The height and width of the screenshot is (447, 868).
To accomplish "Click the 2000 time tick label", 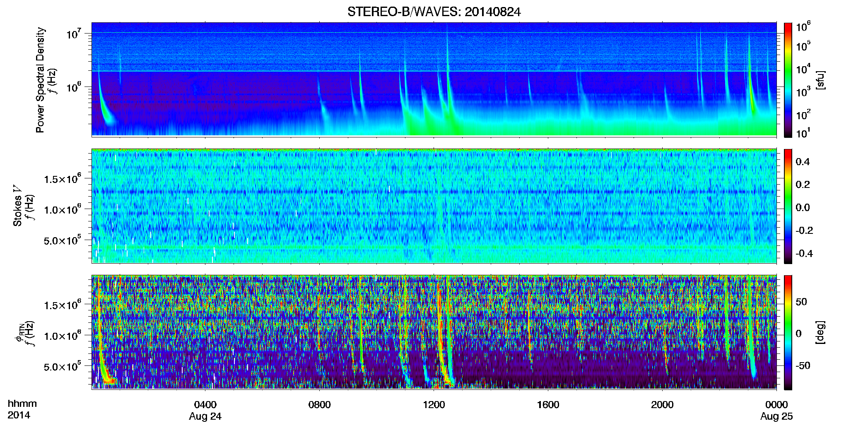I will coord(662,404).
